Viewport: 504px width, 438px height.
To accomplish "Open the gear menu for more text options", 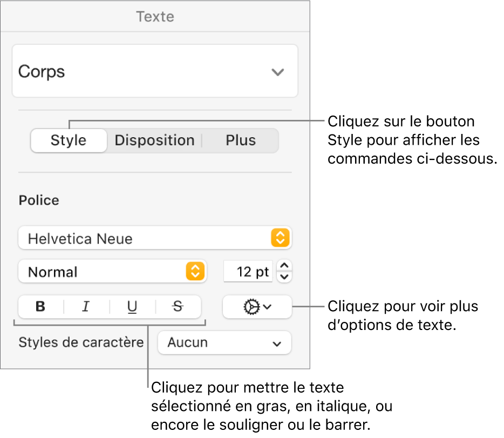I will [x=257, y=307].
